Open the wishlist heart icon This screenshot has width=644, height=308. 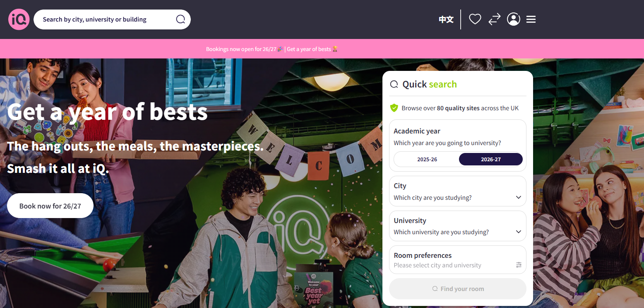tap(475, 19)
